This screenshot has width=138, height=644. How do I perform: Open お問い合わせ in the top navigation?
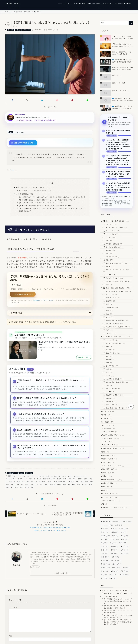(108, 4)
